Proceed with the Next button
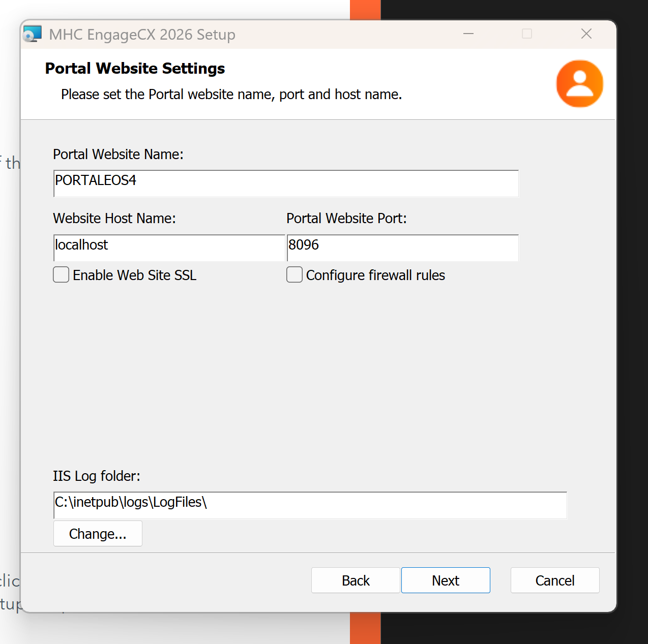Image resolution: width=648 pixels, height=644 pixels. (446, 580)
